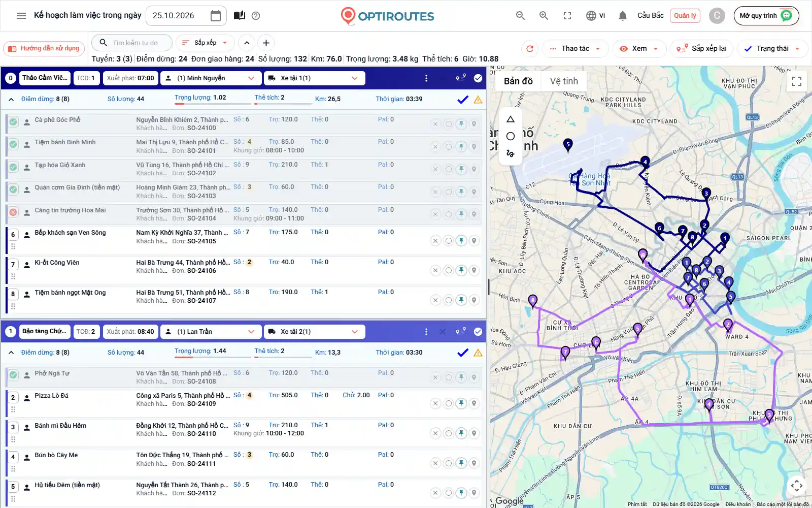
Task: Add a new route with plus button
Action: click(266, 43)
